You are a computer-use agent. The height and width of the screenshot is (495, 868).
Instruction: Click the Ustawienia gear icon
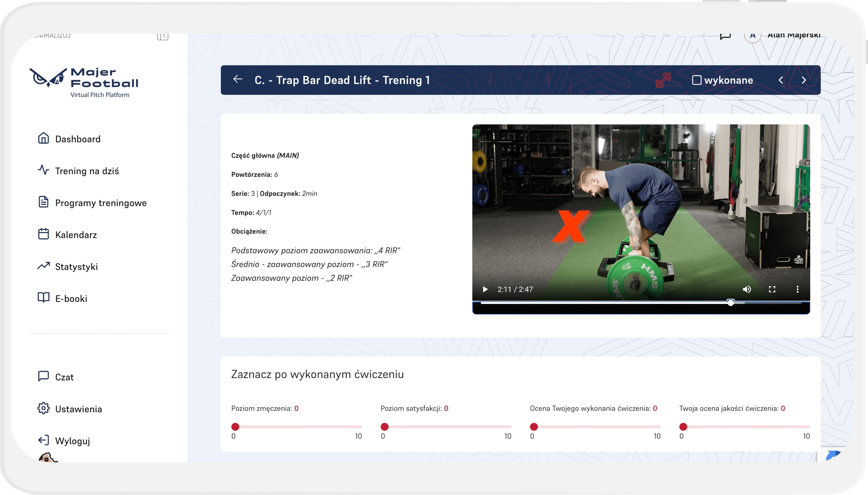pyautogui.click(x=44, y=408)
